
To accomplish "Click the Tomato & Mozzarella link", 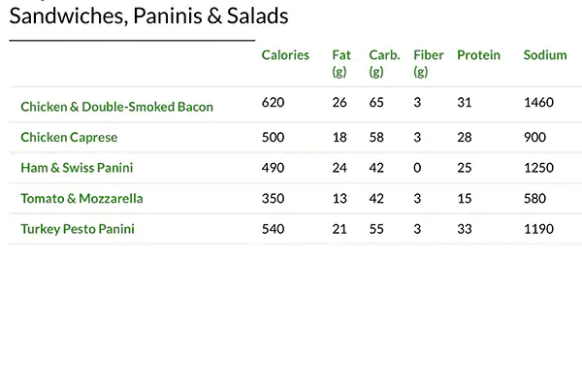I will point(81,199).
